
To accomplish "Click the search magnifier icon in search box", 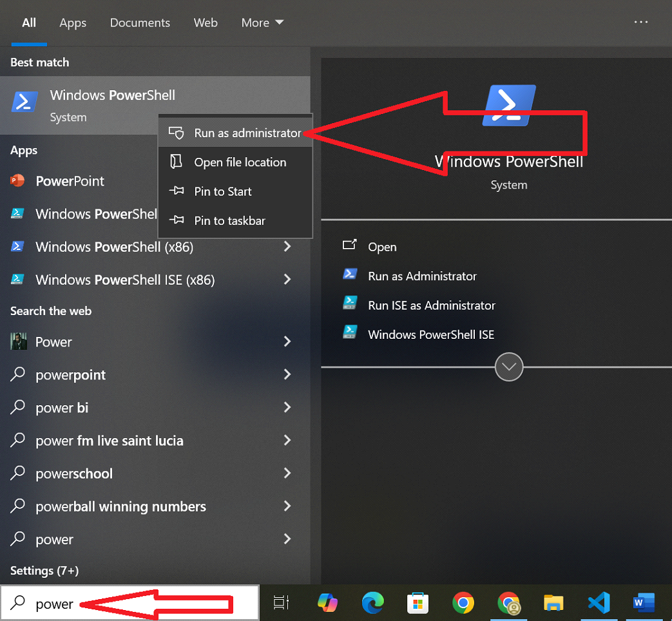I will 17,602.
